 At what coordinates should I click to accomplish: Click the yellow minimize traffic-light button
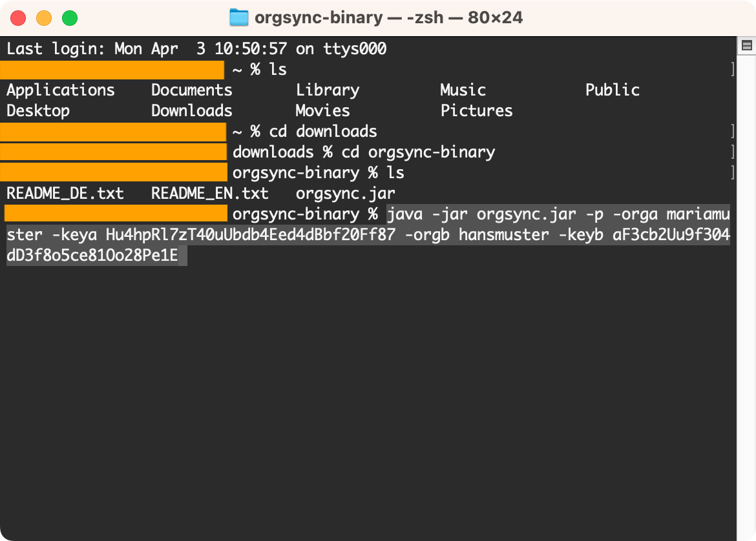44,18
